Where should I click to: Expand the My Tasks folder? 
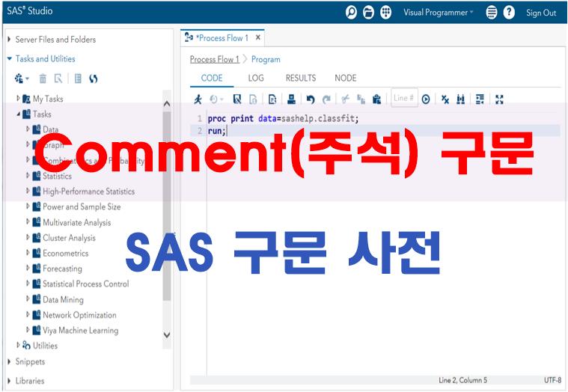(x=18, y=98)
